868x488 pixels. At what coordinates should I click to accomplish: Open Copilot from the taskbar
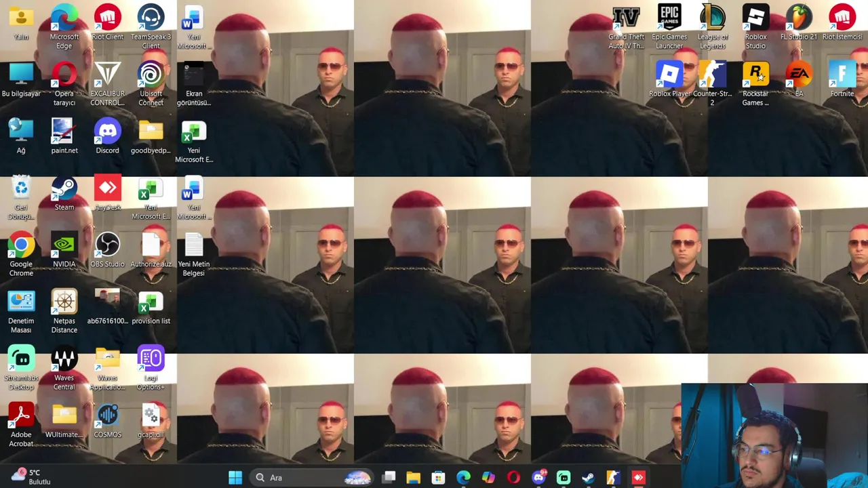point(488,478)
